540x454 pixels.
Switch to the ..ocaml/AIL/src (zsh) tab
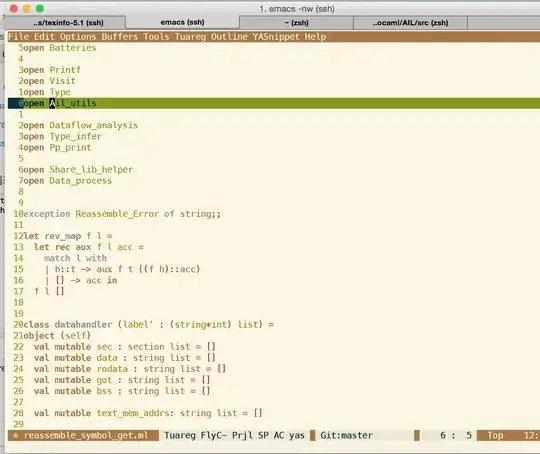[410, 23]
